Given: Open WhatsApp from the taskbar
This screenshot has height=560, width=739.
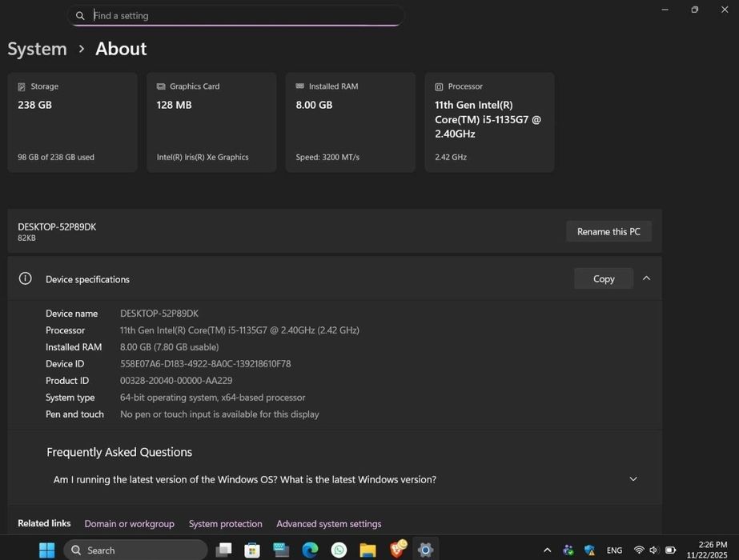Looking at the screenshot, I should click(339, 550).
